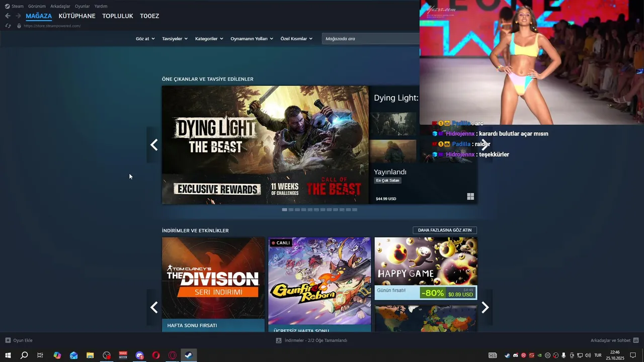Open Discord from the taskbar
644x362 pixels.
pyautogui.click(x=139, y=355)
